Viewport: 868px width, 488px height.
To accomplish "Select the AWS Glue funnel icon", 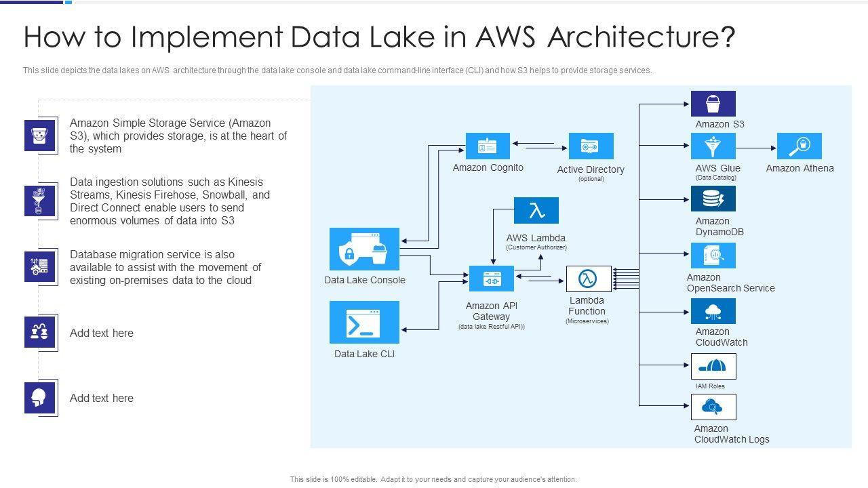I will 713,146.
